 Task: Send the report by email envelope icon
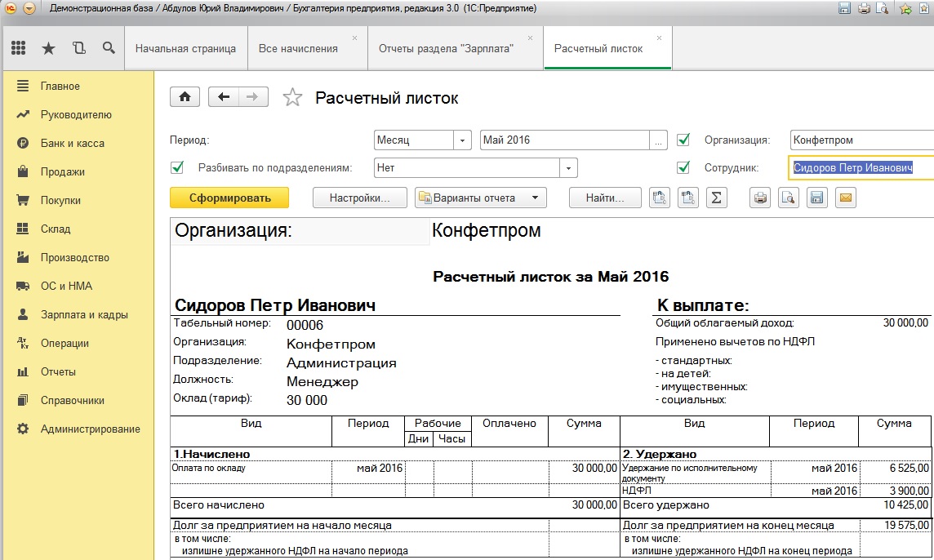coord(846,198)
